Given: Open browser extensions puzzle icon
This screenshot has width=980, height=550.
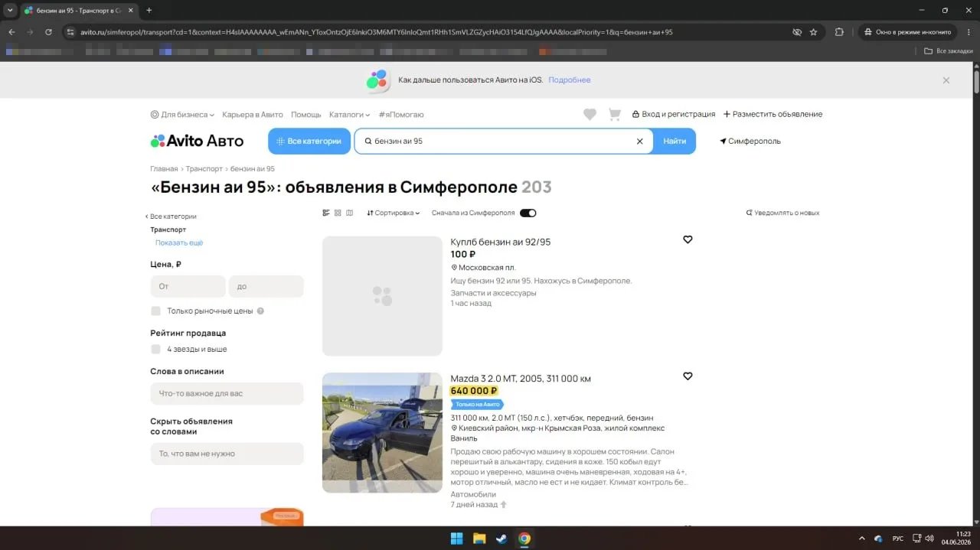Looking at the screenshot, I should point(839,32).
